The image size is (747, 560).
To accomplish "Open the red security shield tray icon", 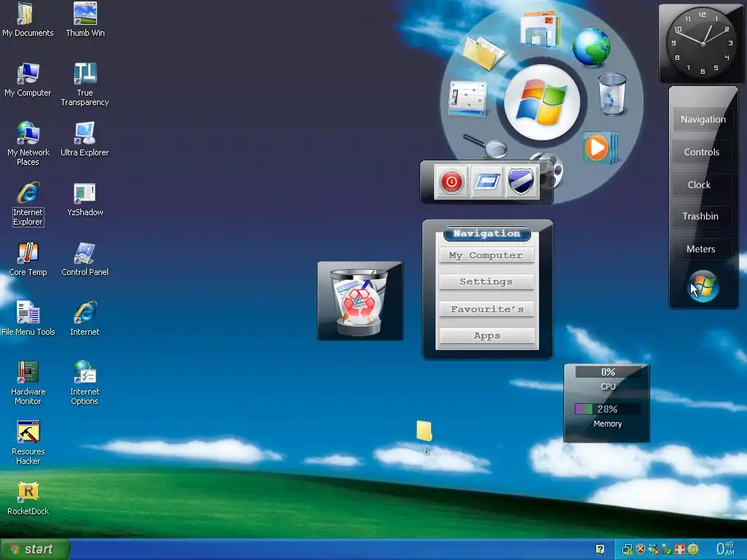I will 640,550.
